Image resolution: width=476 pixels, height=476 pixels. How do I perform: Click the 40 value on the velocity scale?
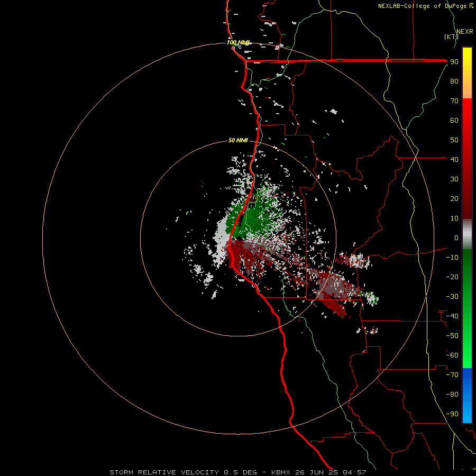point(454,160)
